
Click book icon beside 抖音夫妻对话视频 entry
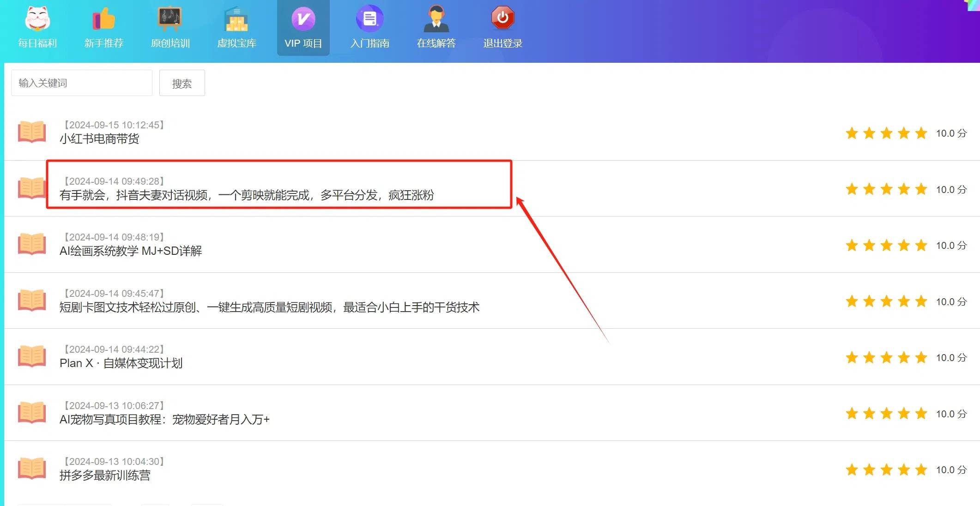[x=32, y=188]
